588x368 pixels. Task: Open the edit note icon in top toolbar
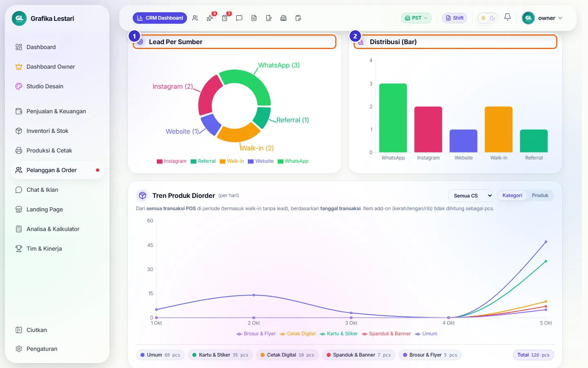pyautogui.click(x=269, y=18)
